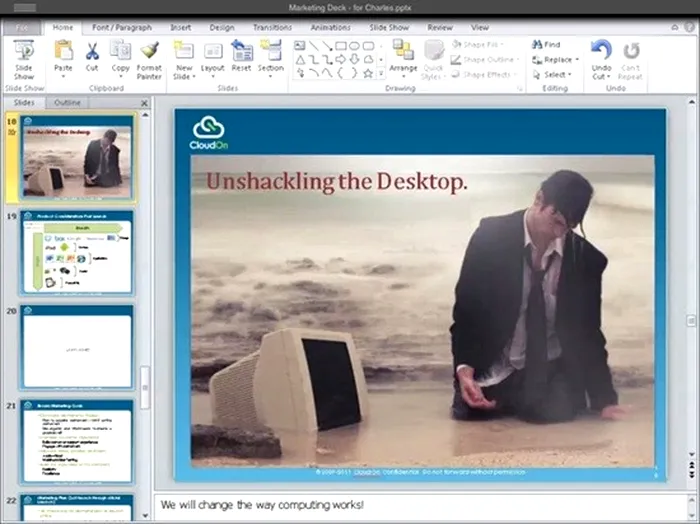Screen dimensions: 700x524
Task: Click the Undo arrow icon
Action: point(600,51)
